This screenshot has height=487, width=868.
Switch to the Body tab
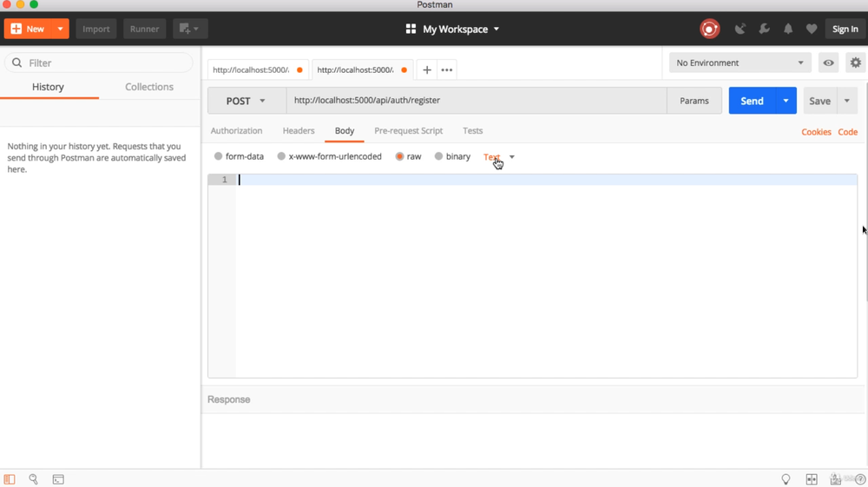point(345,131)
